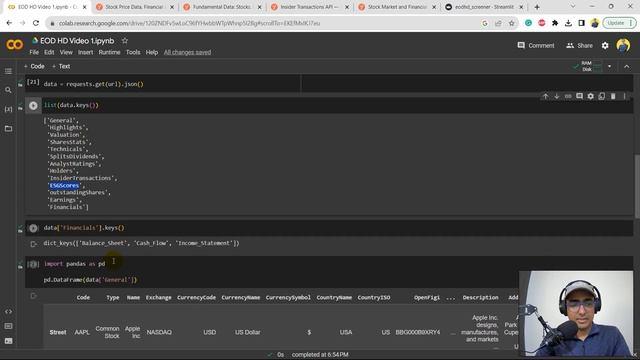Open the Chrome downloads icon

(x=568, y=23)
